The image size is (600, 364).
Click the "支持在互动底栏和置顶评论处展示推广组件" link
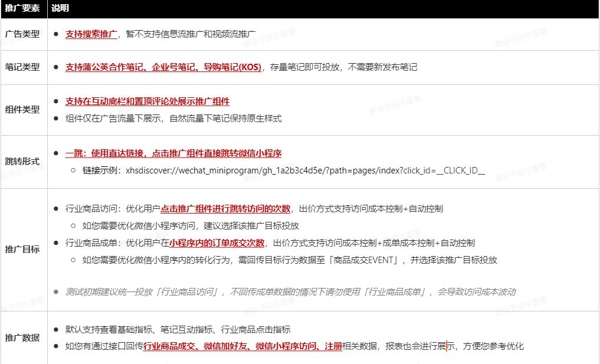(x=147, y=101)
